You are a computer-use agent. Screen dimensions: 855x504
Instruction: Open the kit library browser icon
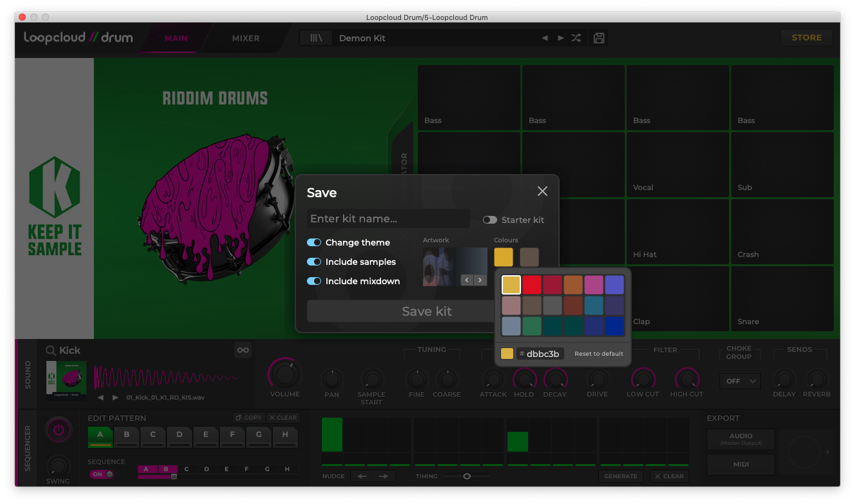point(317,38)
